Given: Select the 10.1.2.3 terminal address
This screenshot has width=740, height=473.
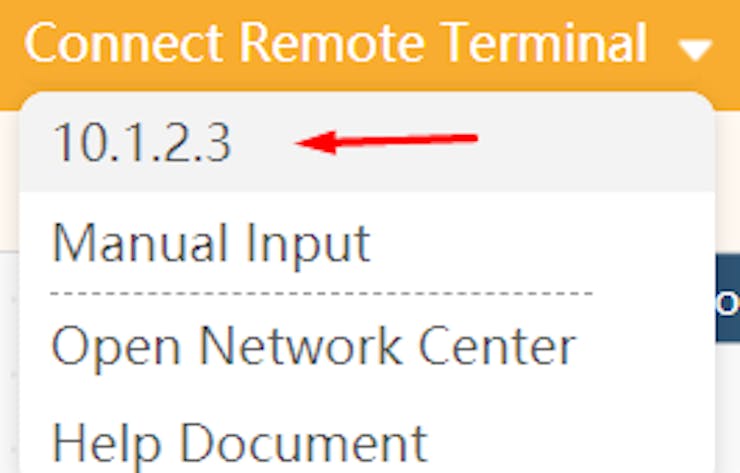Looking at the screenshot, I should [x=142, y=144].
